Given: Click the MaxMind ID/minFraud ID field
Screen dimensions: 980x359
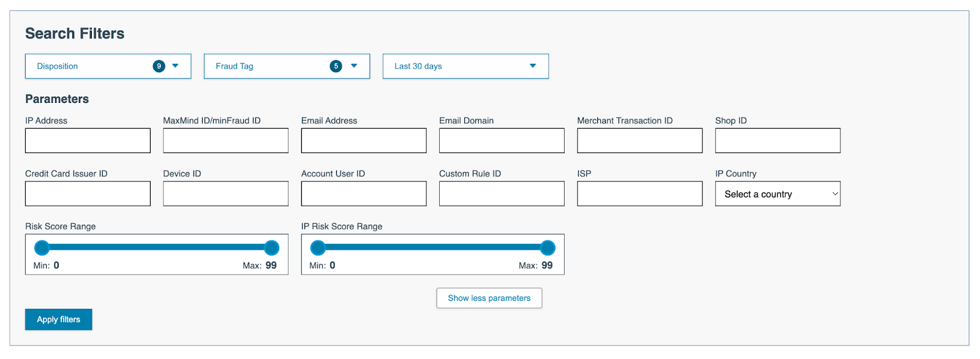Looking at the screenshot, I should (x=225, y=140).
